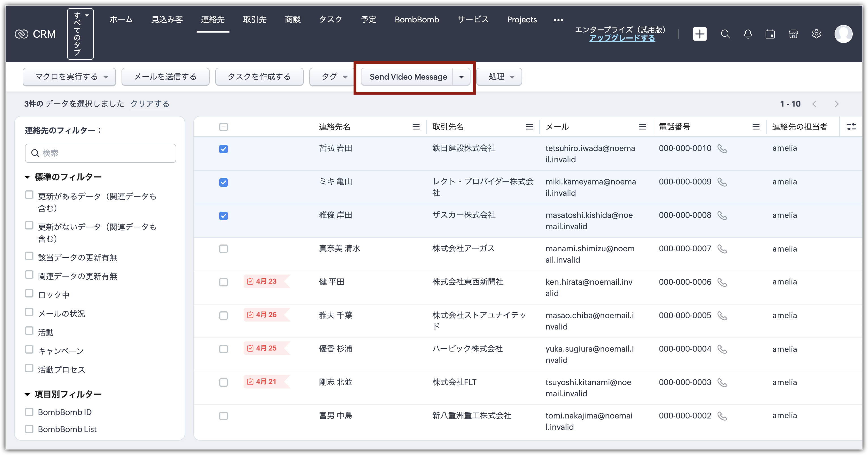Select the 真奈美 清水 row checkbox
This screenshot has width=868, height=455.
[224, 249]
